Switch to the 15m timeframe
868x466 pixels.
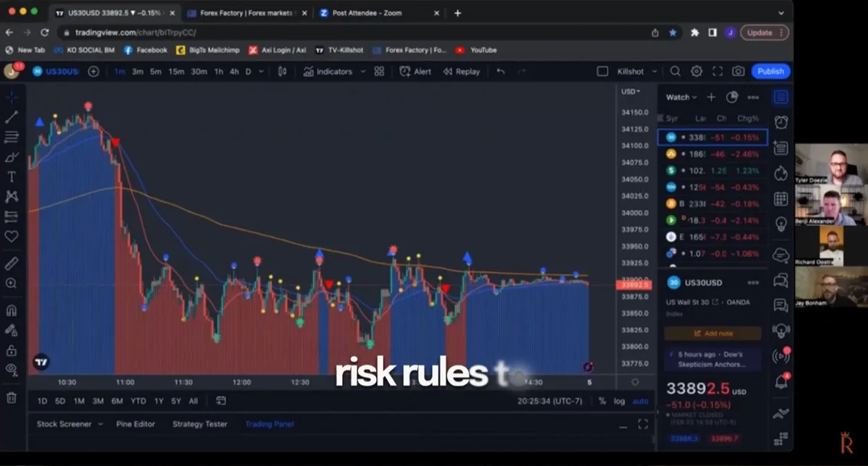[x=176, y=72]
